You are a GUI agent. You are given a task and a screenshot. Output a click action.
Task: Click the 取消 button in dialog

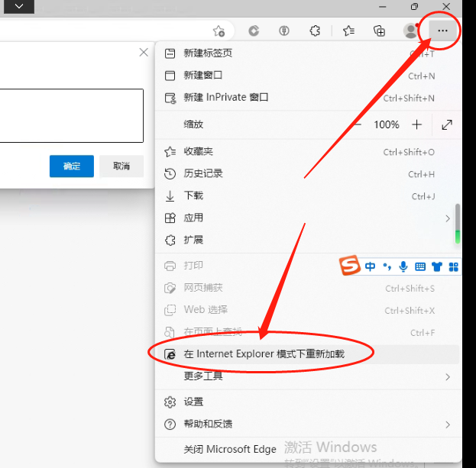click(x=121, y=166)
